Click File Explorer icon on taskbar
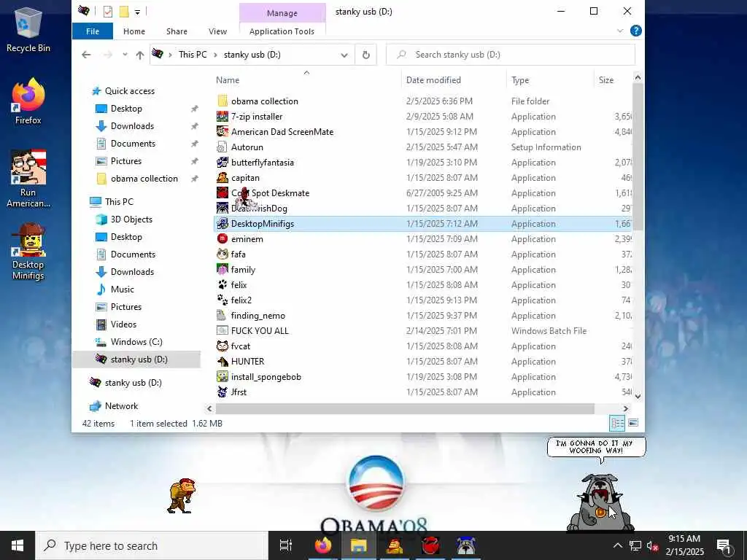Image resolution: width=747 pixels, height=560 pixels. [x=358, y=545]
